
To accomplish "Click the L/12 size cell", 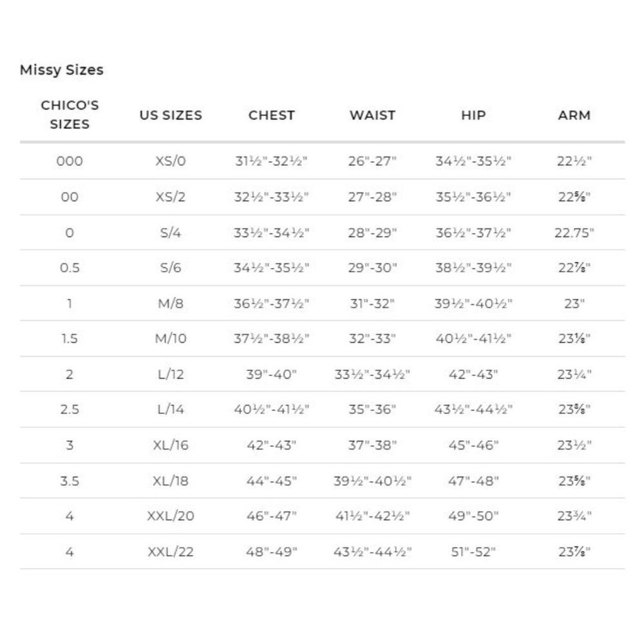I will (x=171, y=374).
